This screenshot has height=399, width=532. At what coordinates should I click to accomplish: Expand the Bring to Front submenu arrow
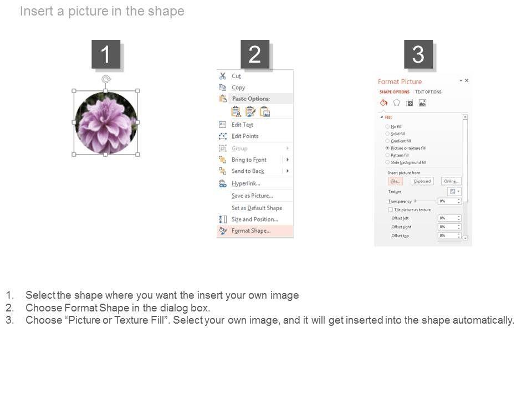(288, 160)
